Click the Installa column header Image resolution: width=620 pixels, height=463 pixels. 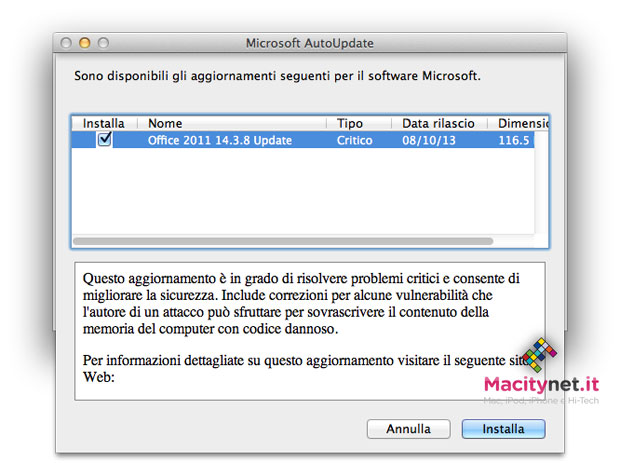pyautogui.click(x=104, y=123)
